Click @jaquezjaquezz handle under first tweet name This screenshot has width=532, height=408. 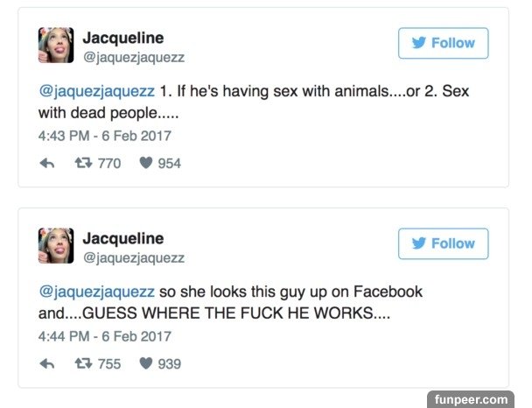[133, 58]
